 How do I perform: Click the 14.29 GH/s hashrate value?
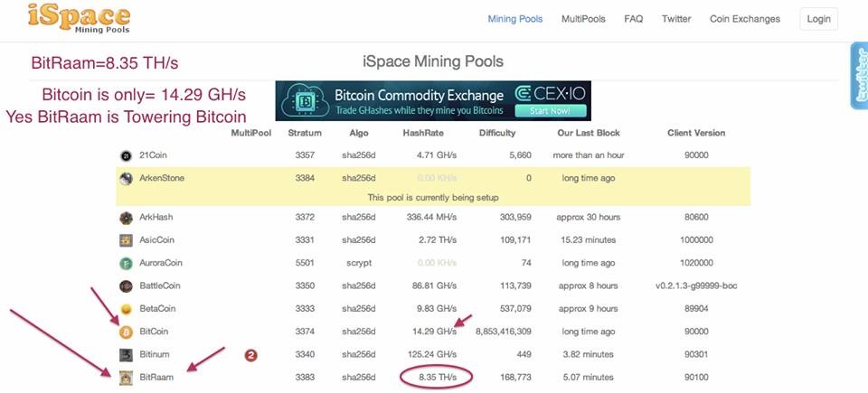click(434, 332)
